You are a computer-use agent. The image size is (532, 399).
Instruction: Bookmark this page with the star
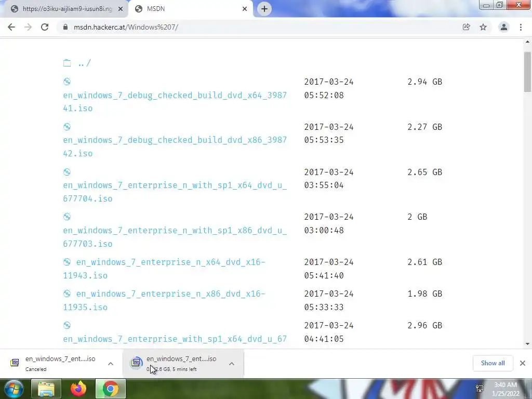483,27
